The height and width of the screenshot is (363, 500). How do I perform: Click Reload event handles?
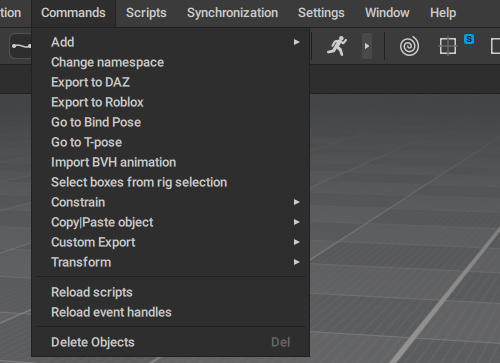[x=171, y=312]
